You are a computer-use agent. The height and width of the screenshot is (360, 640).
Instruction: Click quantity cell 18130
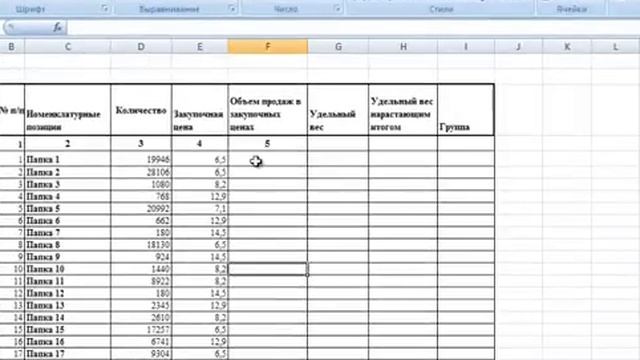[x=141, y=244]
